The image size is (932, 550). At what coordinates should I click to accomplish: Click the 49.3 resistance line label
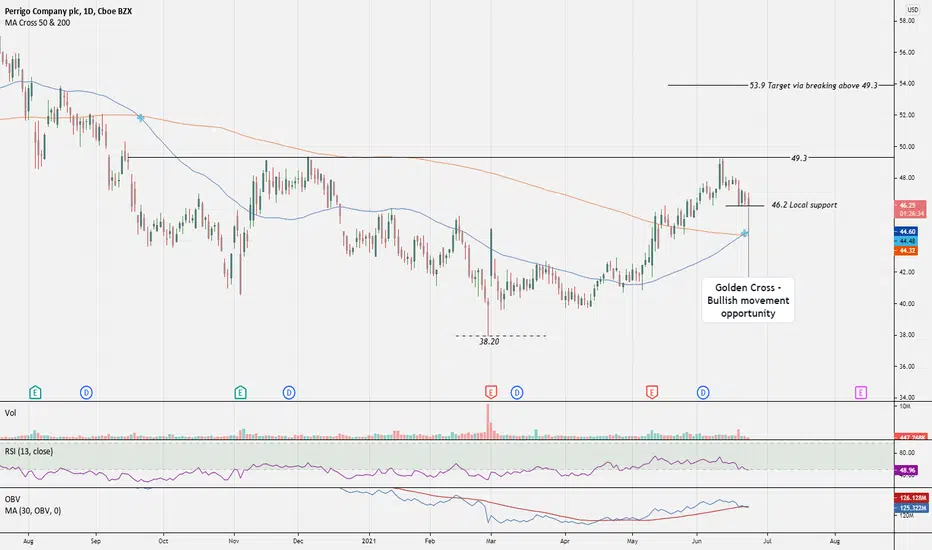(x=799, y=158)
